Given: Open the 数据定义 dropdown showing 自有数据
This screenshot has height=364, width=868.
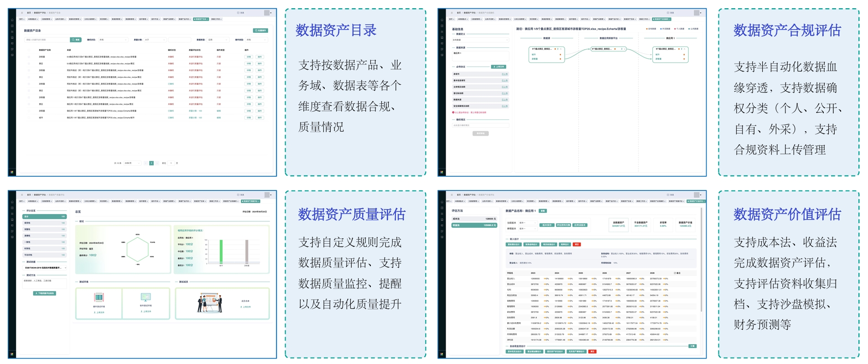Looking at the screenshot, I should tap(480, 40).
